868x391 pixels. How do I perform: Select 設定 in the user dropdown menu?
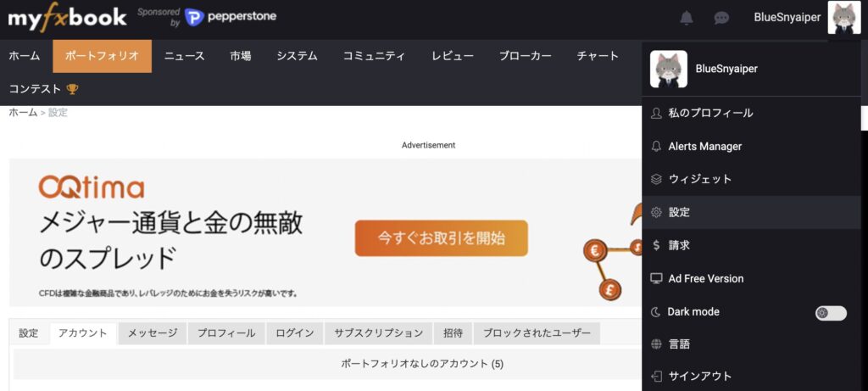click(751, 212)
